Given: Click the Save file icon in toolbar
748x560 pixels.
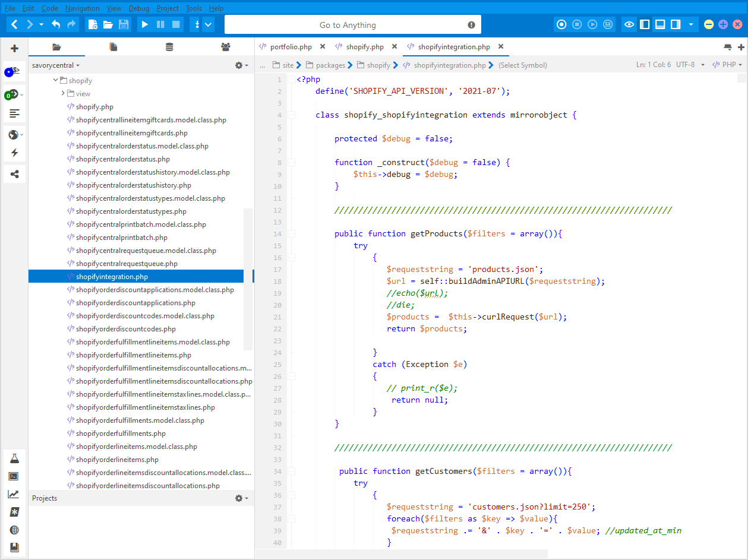Looking at the screenshot, I should (x=124, y=24).
